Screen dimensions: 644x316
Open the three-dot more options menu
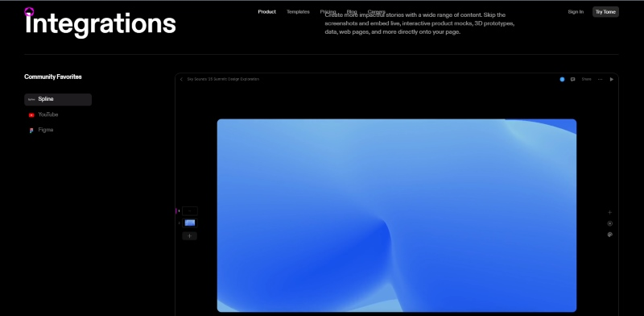tap(600, 80)
